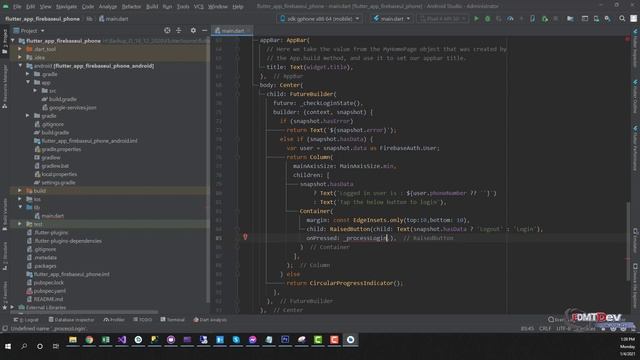Open the Dart Analysis tool window

tap(210, 320)
